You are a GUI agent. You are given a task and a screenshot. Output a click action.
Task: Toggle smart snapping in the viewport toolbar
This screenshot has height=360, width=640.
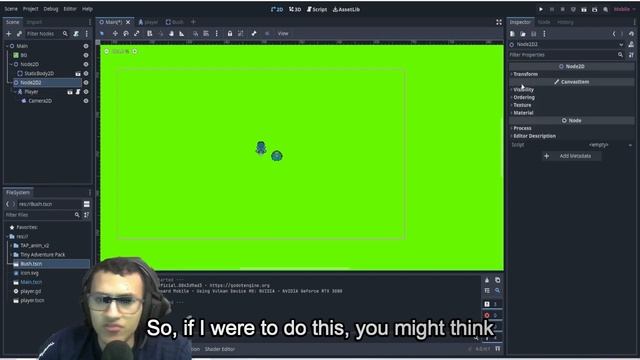coord(196,33)
